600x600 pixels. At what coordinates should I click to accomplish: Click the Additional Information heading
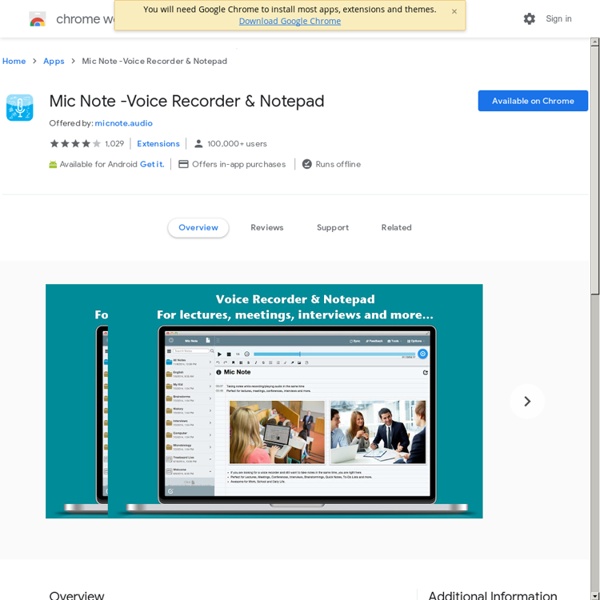tap(492, 595)
